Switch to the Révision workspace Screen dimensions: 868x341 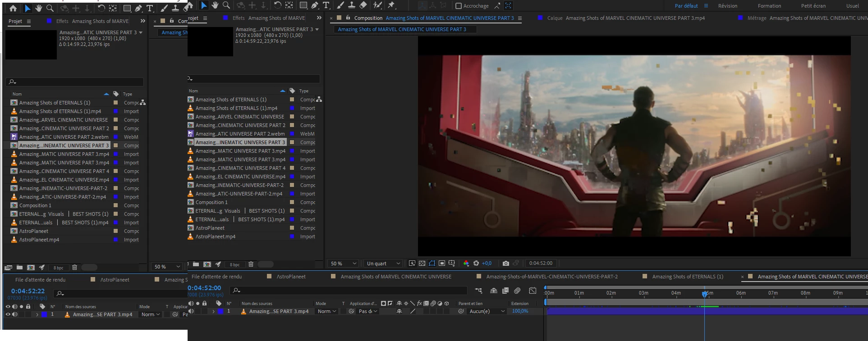728,6
